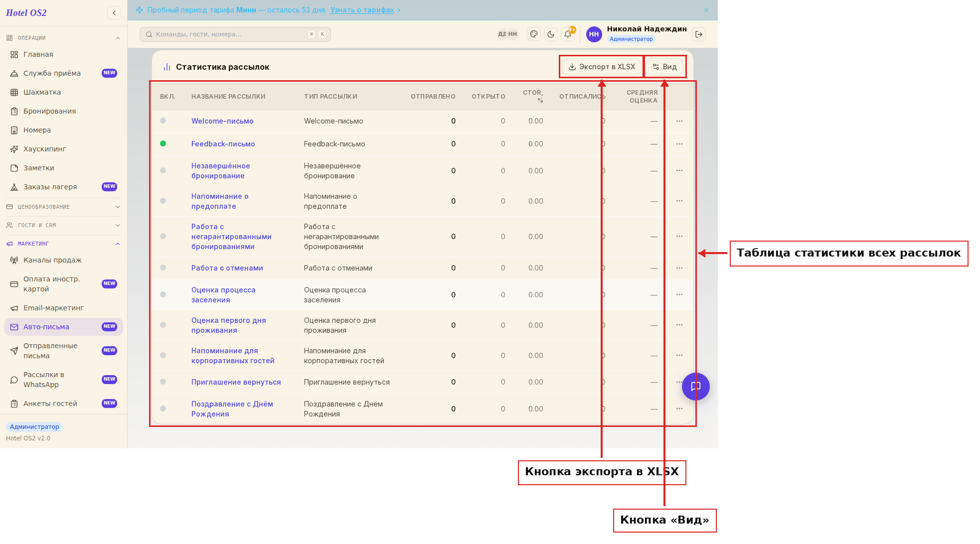Open notifications bell icon
Viewport: 980px width, 544px height.
click(568, 34)
